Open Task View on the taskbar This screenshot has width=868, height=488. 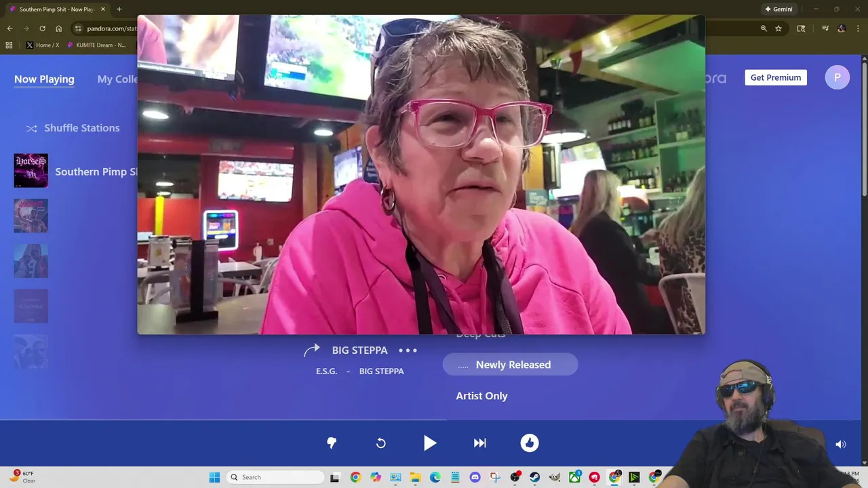click(335, 477)
